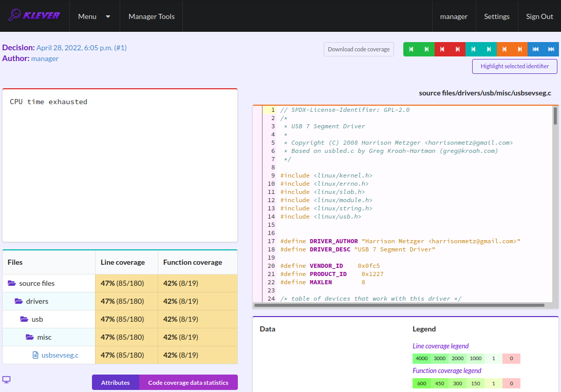Click VENDOR_ID define on line 20
Image resolution: width=561 pixels, height=392 pixels.
(326, 266)
